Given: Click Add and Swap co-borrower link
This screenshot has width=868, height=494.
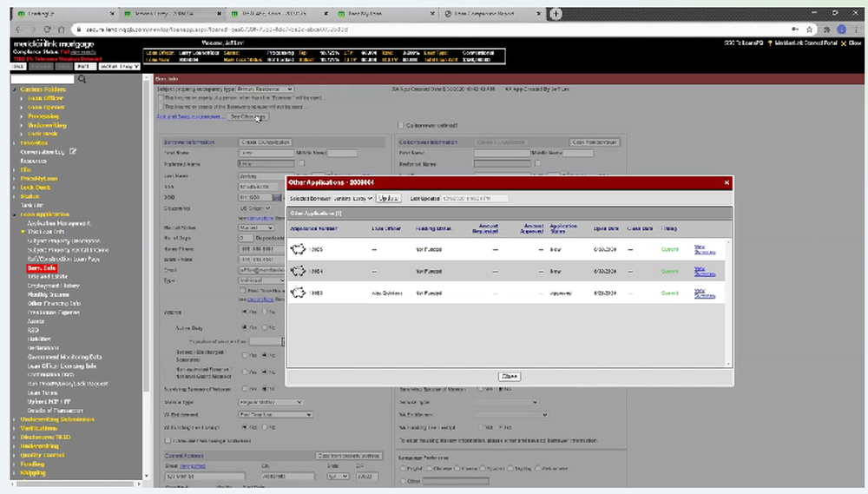Looking at the screenshot, I should pos(188,117).
